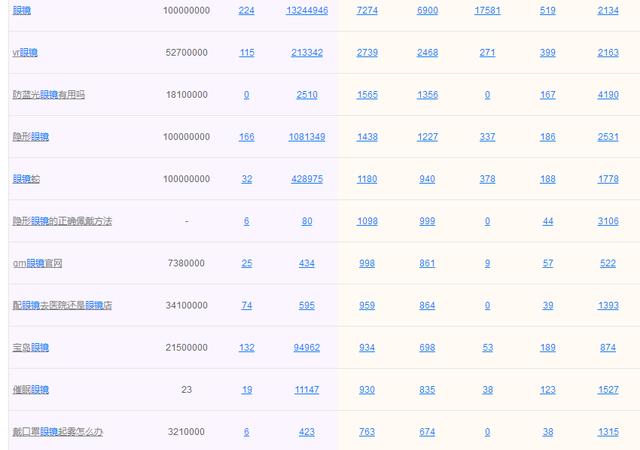The image size is (640, 450).
Task: Click the 眼镜蛇 keyword link
Action: (26, 179)
